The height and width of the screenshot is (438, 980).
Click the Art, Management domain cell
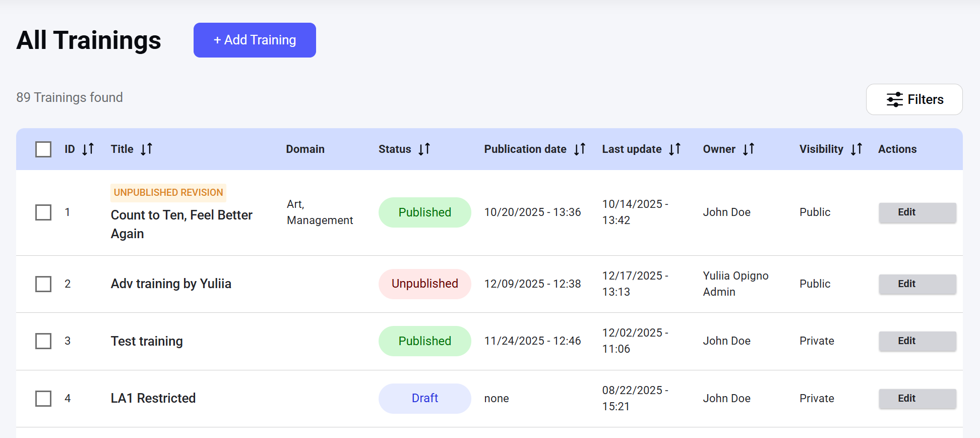tap(320, 212)
